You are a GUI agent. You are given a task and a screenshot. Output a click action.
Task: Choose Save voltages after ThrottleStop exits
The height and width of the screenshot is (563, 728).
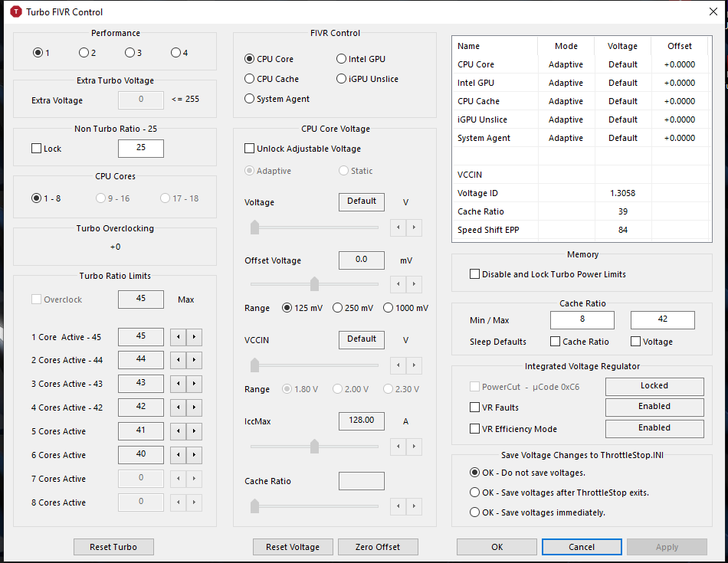pyautogui.click(x=559, y=493)
